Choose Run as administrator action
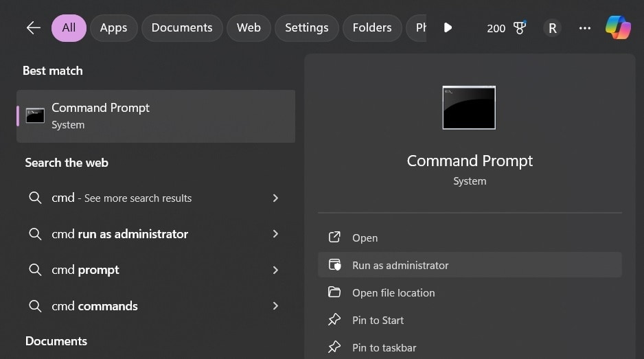Viewport: 644px width, 359px height. point(470,265)
